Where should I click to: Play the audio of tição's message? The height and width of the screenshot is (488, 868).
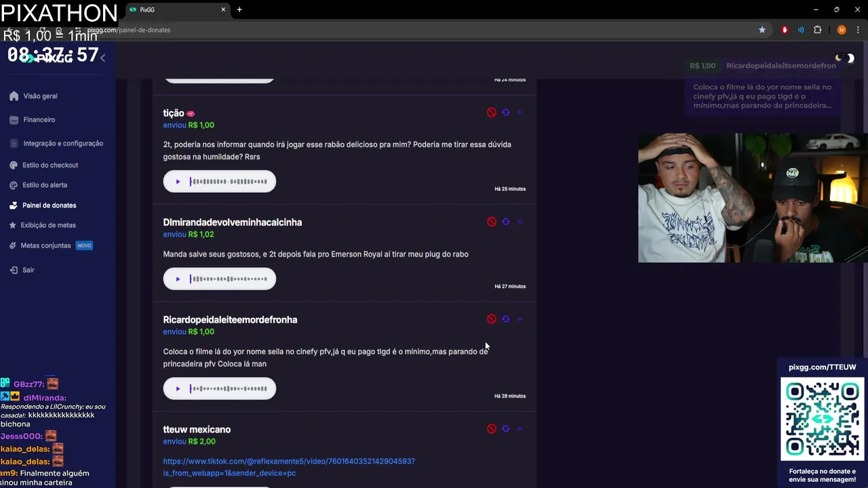pyautogui.click(x=178, y=182)
